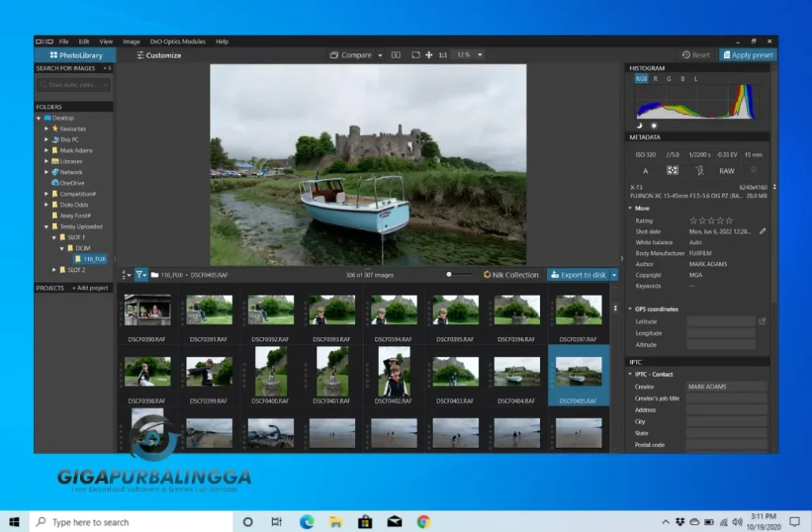Viewport: 812px width, 532px height.
Task: Open the side-by-side comparison layout icon
Action: (396, 55)
